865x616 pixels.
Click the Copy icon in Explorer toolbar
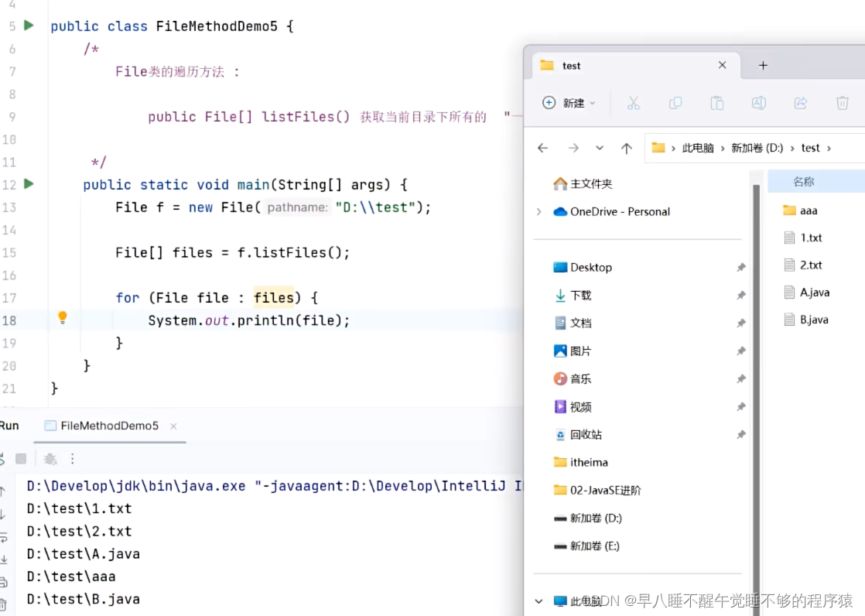pos(676,102)
